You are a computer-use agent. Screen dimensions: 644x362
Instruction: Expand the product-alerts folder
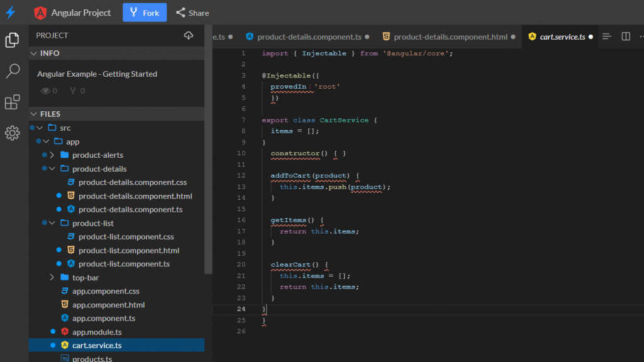point(52,155)
